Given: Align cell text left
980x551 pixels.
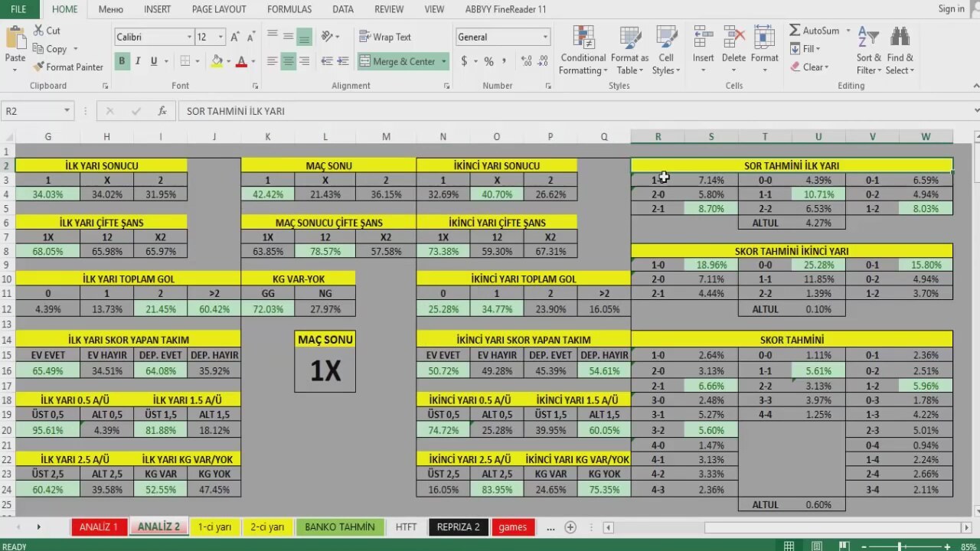Looking at the screenshot, I should point(272,61).
